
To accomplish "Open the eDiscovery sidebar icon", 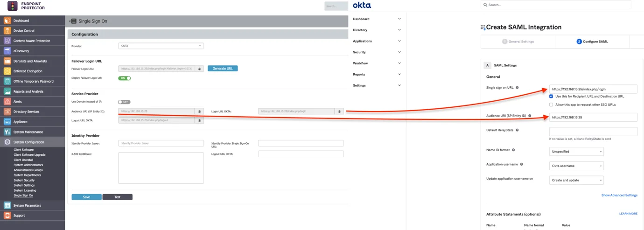I will tap(7, 51).
